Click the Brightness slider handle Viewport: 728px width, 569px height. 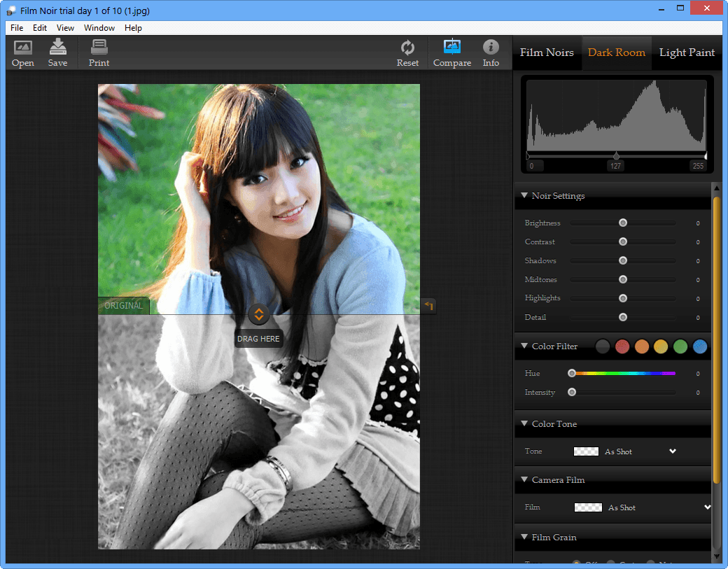point(622,223)
